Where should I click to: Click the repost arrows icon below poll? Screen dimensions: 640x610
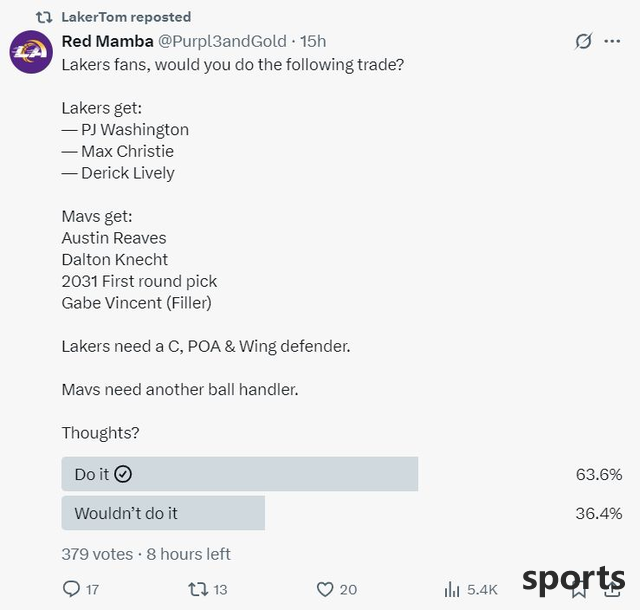(198, 589)
